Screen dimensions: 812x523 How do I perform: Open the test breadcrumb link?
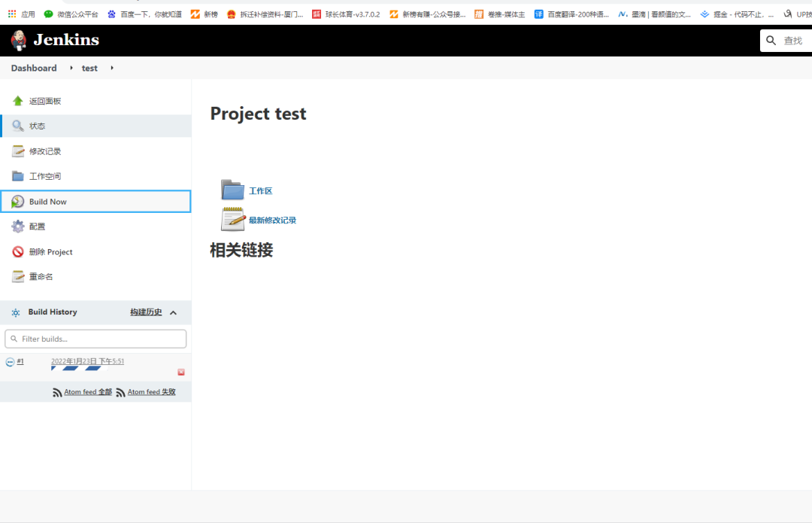click(x=89, y=68)
